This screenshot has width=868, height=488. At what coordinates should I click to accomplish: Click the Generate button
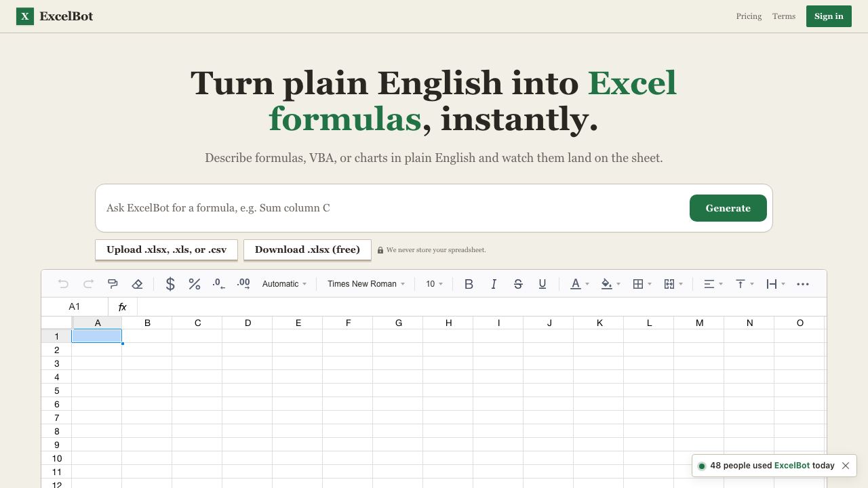pyautogui.click(x=728, y=208)
